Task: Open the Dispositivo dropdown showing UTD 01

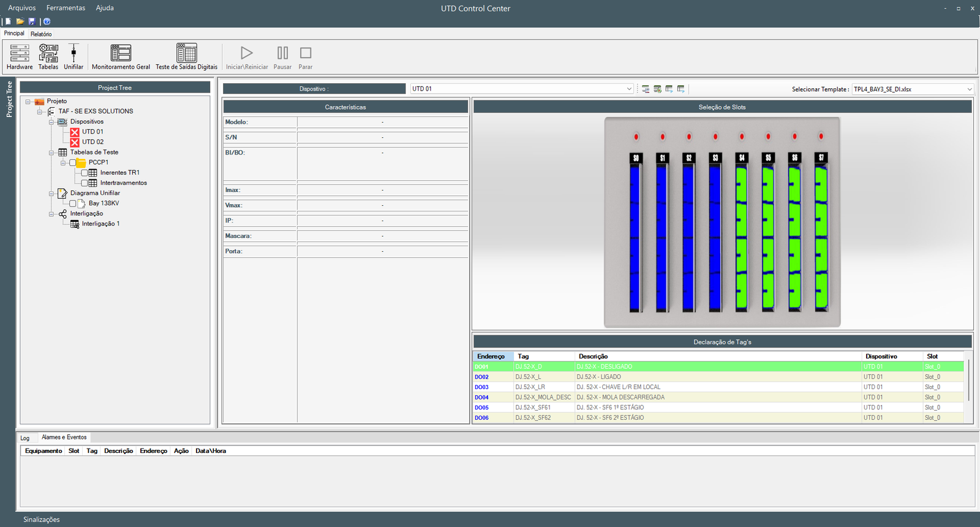Action: click(522, 89)
